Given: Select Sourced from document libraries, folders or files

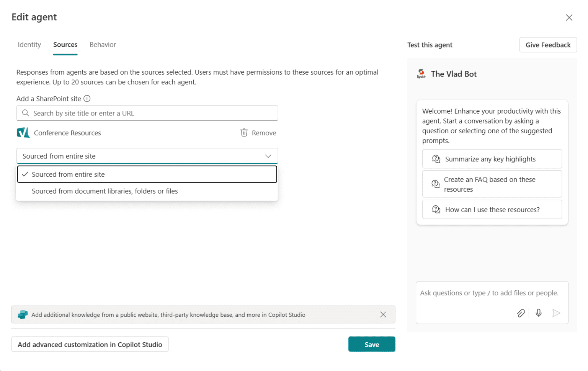Looking at the screenshot, I should coord(105,191).
